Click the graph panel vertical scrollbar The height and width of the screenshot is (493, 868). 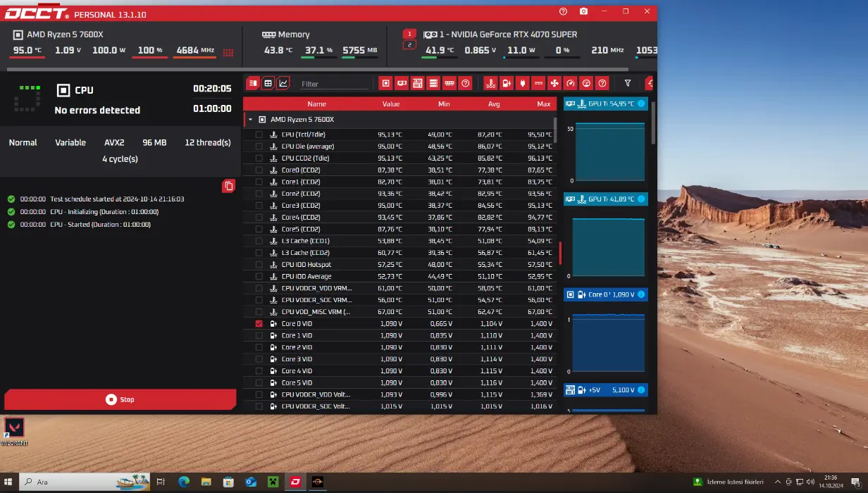653,123
